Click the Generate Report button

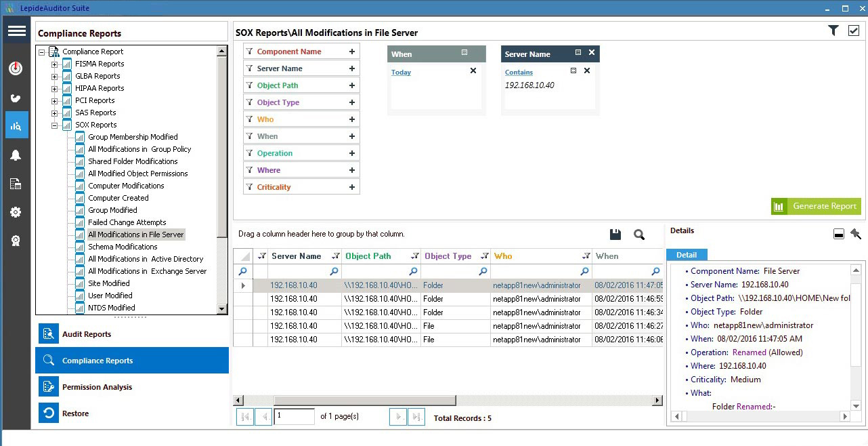816,205
